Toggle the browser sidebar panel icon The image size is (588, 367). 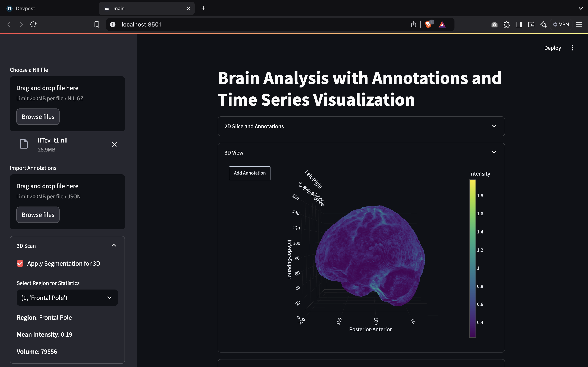pyautogui.click(x=519, y=24)
